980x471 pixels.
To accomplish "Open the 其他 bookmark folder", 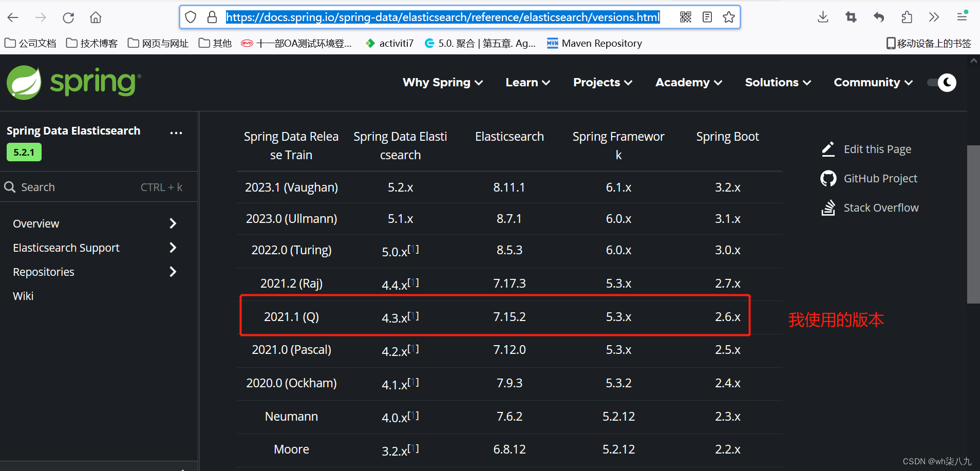I will pos(215,43).
